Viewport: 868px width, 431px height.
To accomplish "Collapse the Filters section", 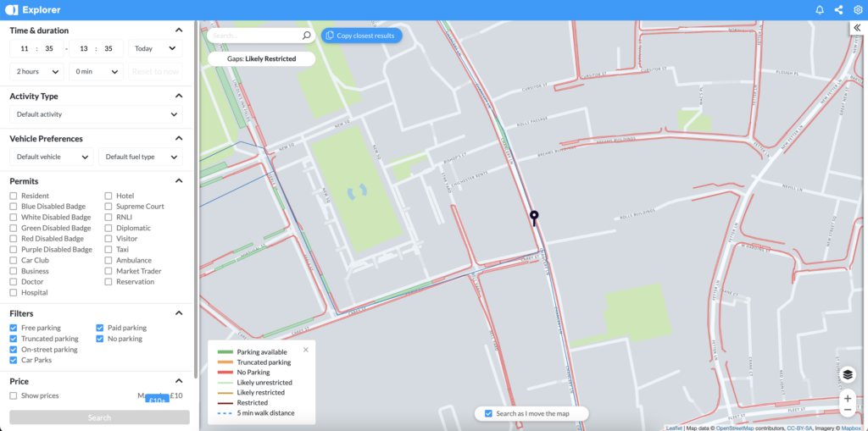I will 179,313.
